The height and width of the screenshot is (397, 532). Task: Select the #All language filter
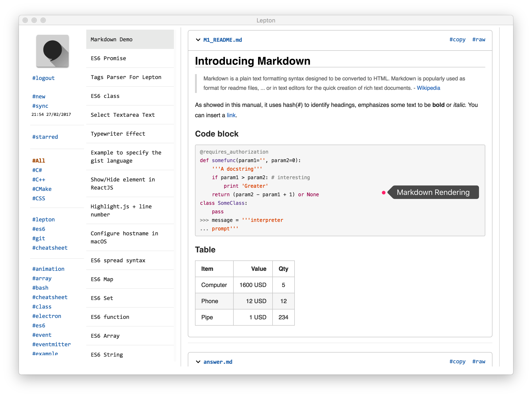39,161
